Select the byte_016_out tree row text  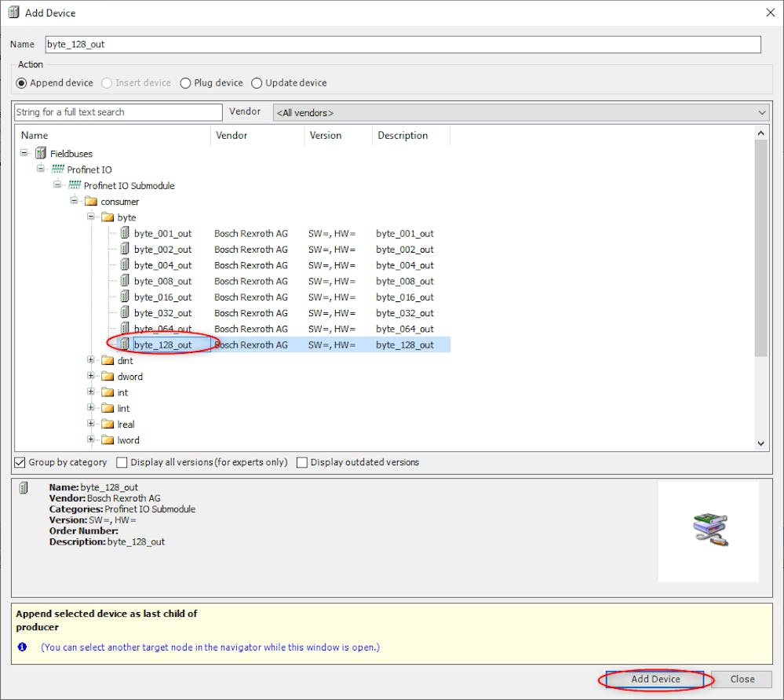coord(162,297)
